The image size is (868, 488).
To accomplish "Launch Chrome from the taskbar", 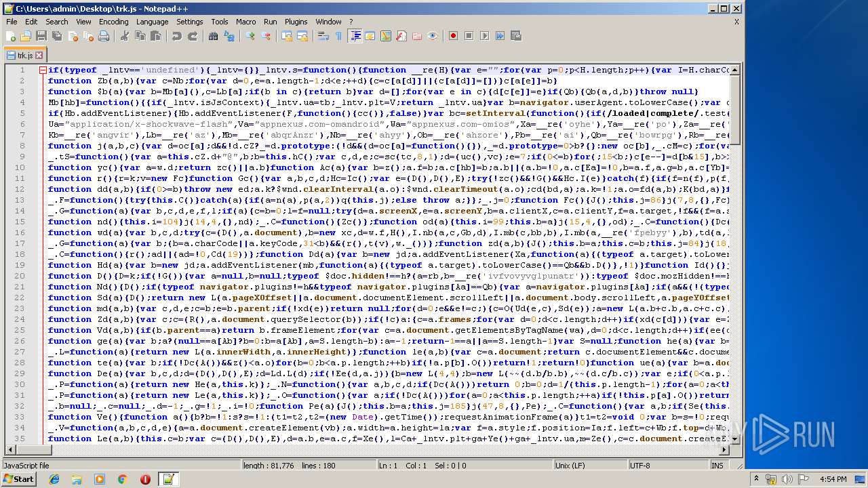I will [122, 479].
